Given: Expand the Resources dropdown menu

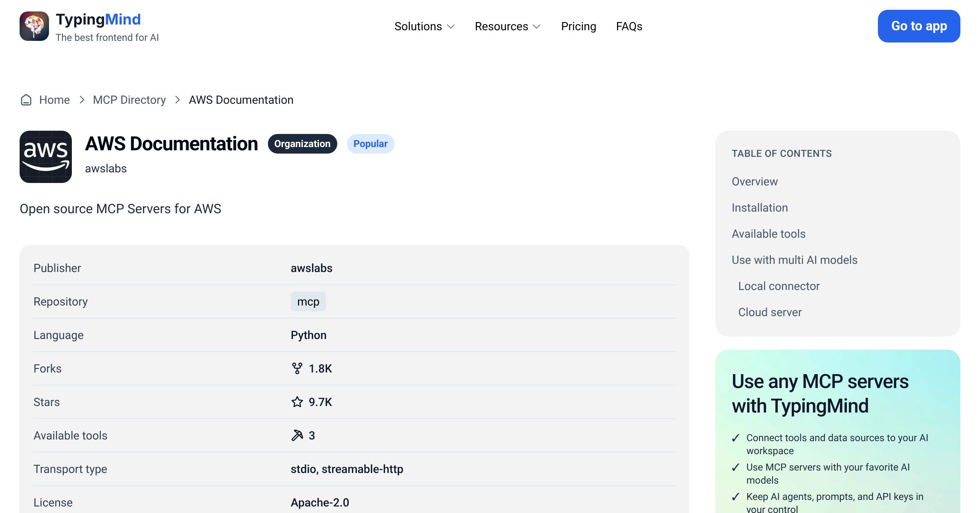Looking at the screenshot, I should 508,27.
